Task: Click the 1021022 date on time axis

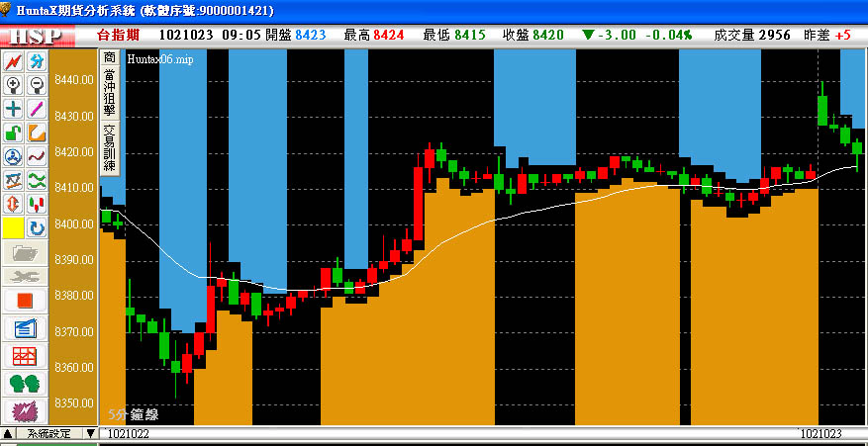Action: [x=129, y=434]
